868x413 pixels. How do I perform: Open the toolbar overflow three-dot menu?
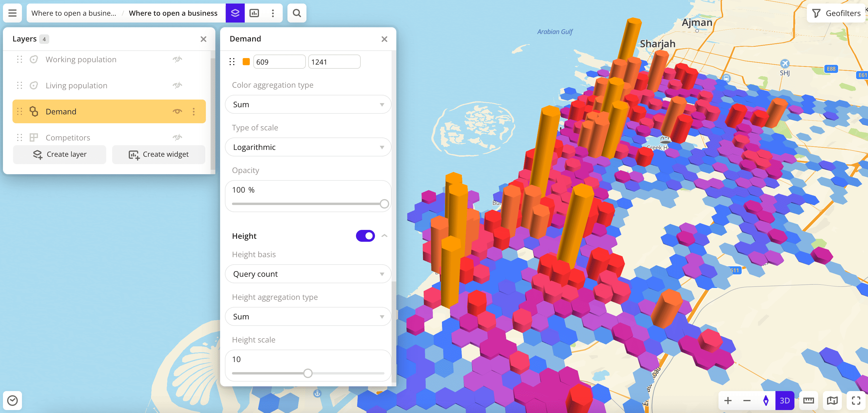[273, 13]
